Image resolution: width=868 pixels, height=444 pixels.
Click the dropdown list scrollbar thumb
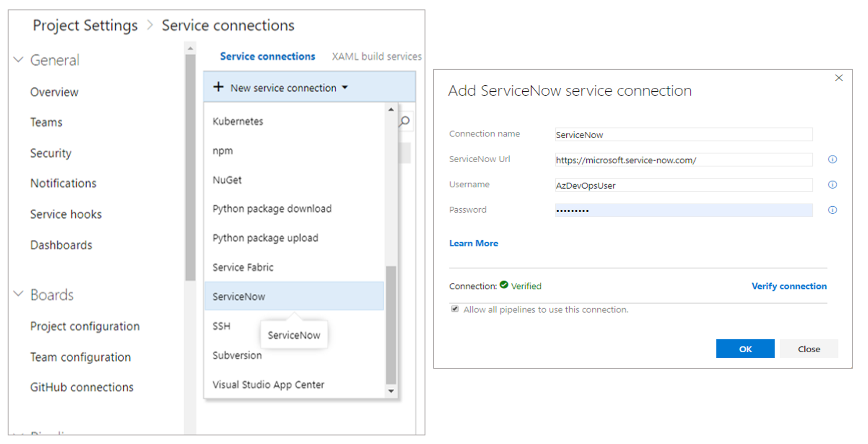[x=391, y=325]
